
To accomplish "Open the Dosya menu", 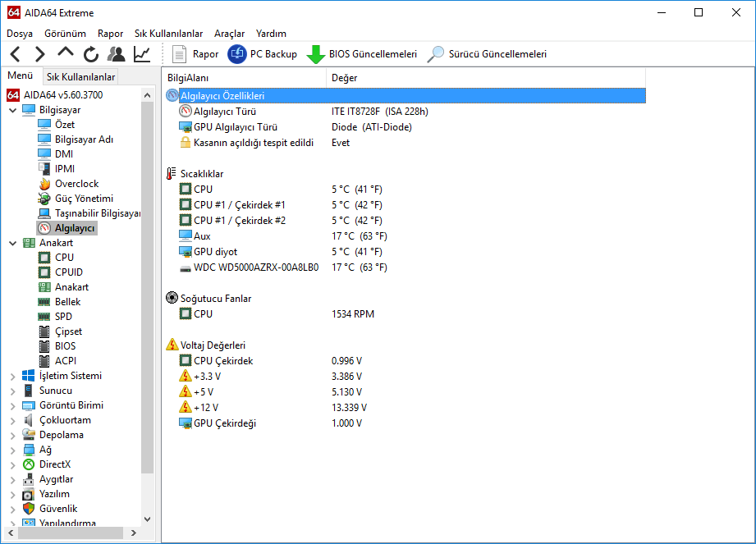I will click(x=20, y=34).
